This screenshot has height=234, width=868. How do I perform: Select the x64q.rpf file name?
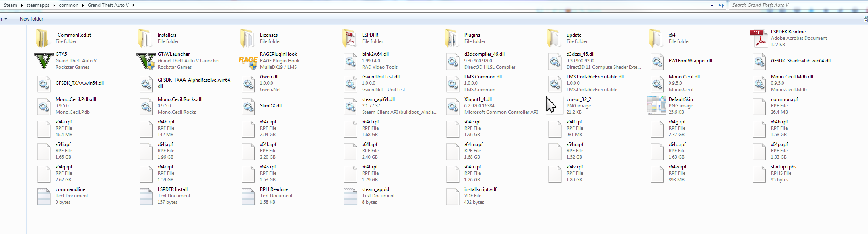[x=64, y=167]
